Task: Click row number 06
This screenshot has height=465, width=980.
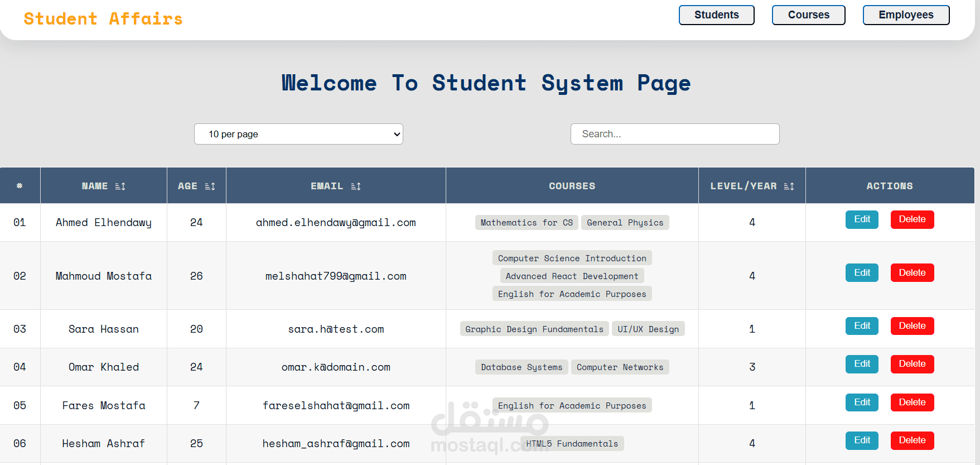Action: click(20, 444)
